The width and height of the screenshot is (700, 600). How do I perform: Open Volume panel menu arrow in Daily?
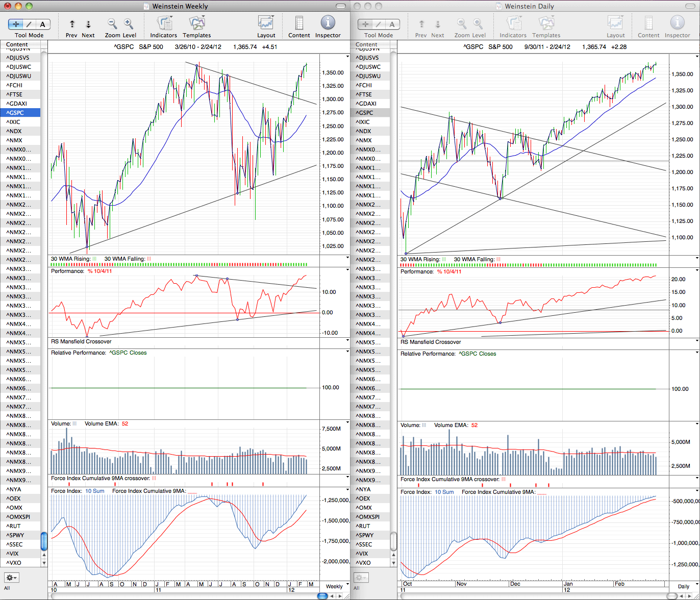point(697,424)
